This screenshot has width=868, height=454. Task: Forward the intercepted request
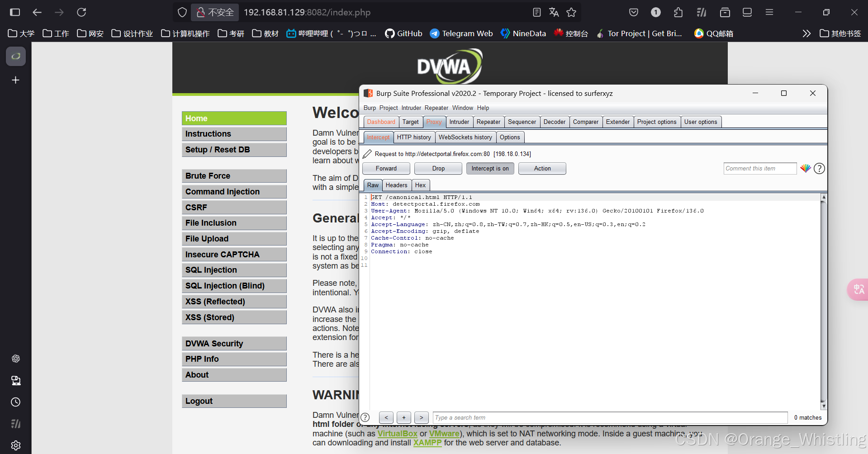pos(386,169)
